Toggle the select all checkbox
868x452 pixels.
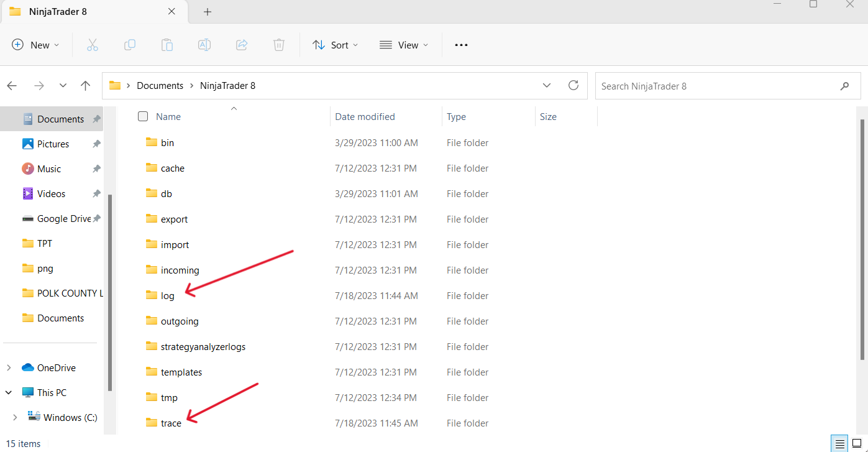[143, 116]
